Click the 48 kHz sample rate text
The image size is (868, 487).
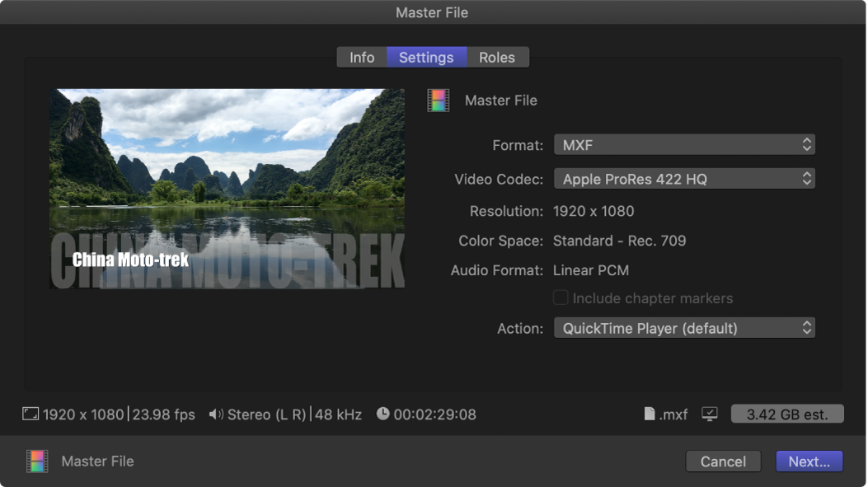tap(338, 414)
